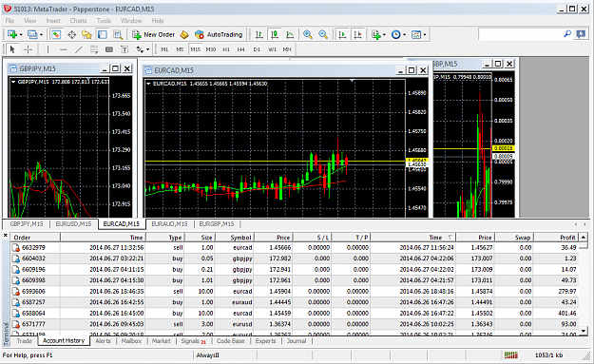This screenshot has width=594, height=364.
Task: Switch to GBPJPY,M15 chart tab
Action: click(x=27, y=224)
